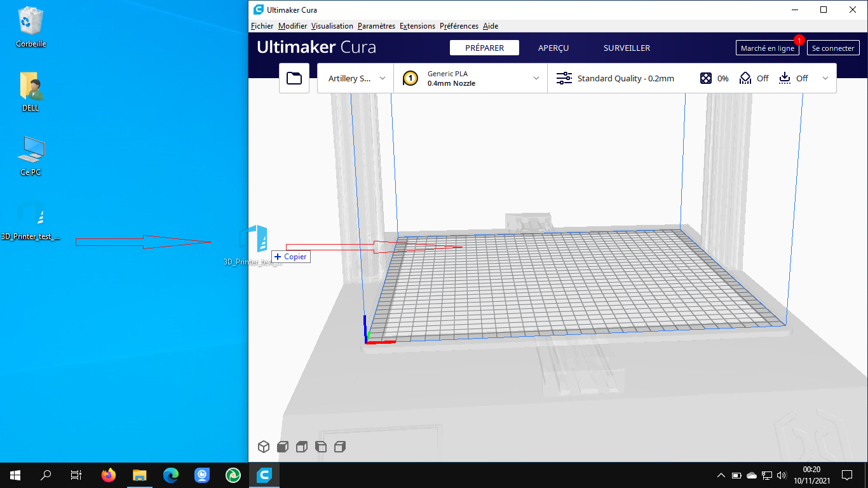
Task: Open the Préférences menu
Action: point(459,26)
